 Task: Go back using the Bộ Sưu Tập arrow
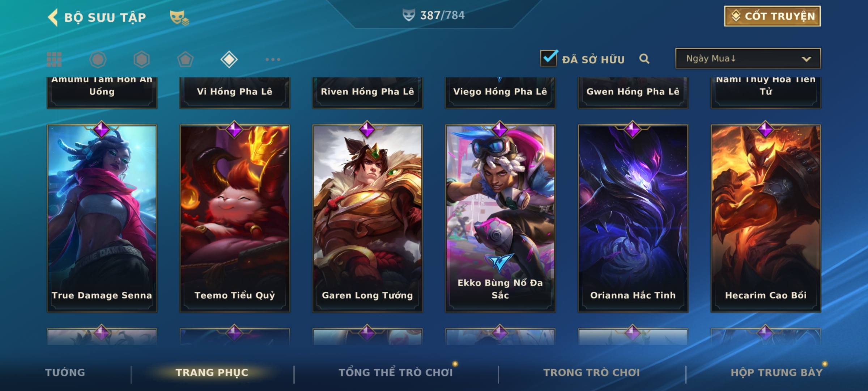[x=53, y=17]
